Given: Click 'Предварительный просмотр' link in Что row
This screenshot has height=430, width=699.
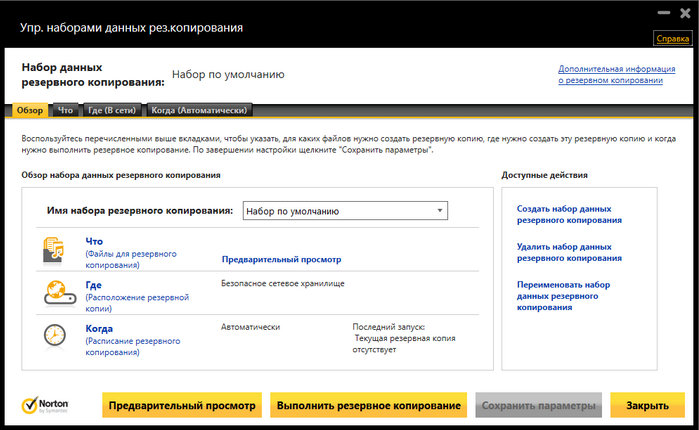Looking at the screenshot, I should coord(281,259).
